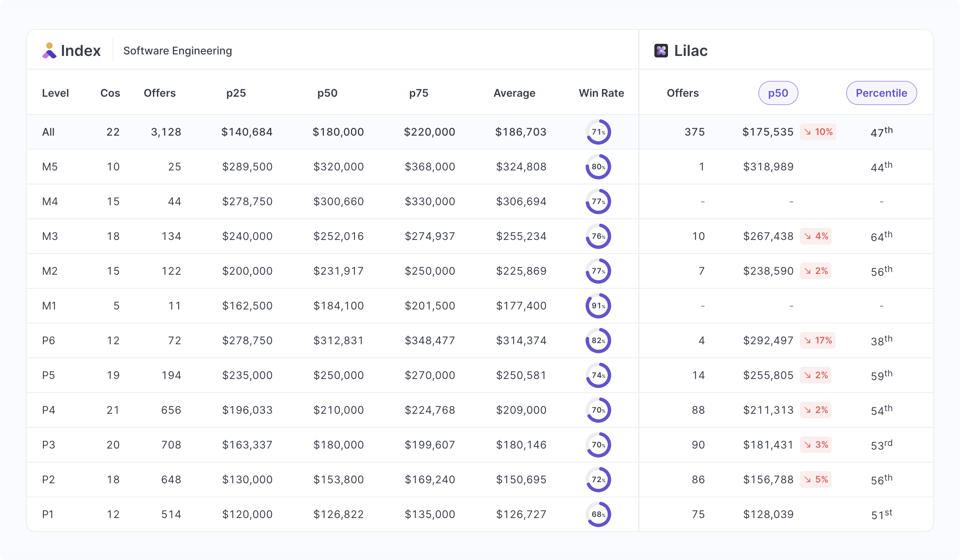Click the Index logo icon
Viewport: 960px width, 560px height.
[x=49, y=51]
